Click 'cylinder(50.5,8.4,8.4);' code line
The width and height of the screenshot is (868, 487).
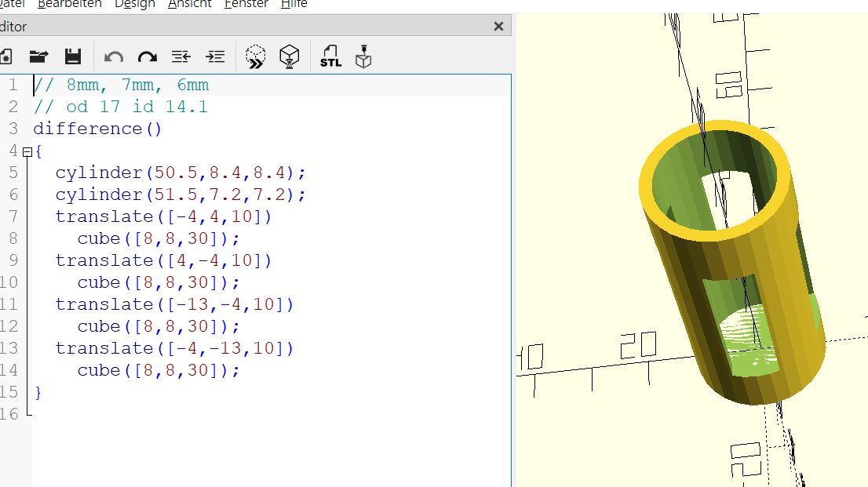coord(181,173)
